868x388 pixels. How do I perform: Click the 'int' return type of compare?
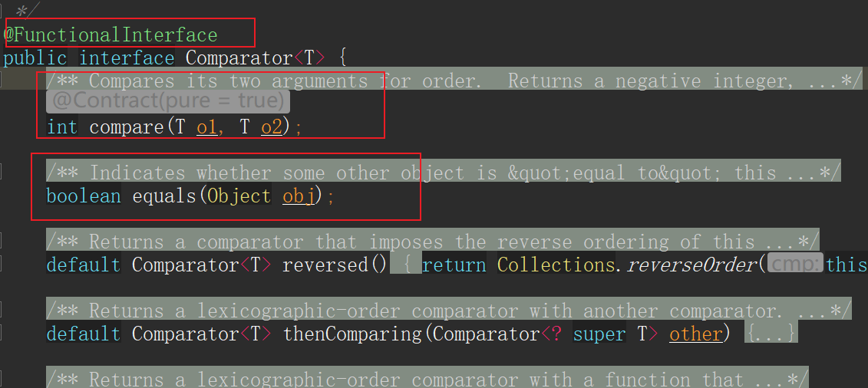62,128
